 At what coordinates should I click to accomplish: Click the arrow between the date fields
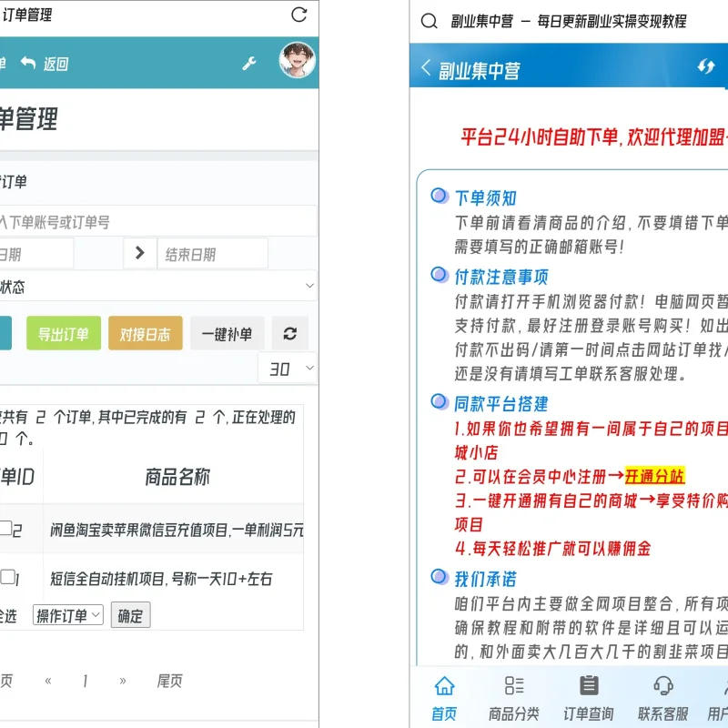[x=140, y=253]
